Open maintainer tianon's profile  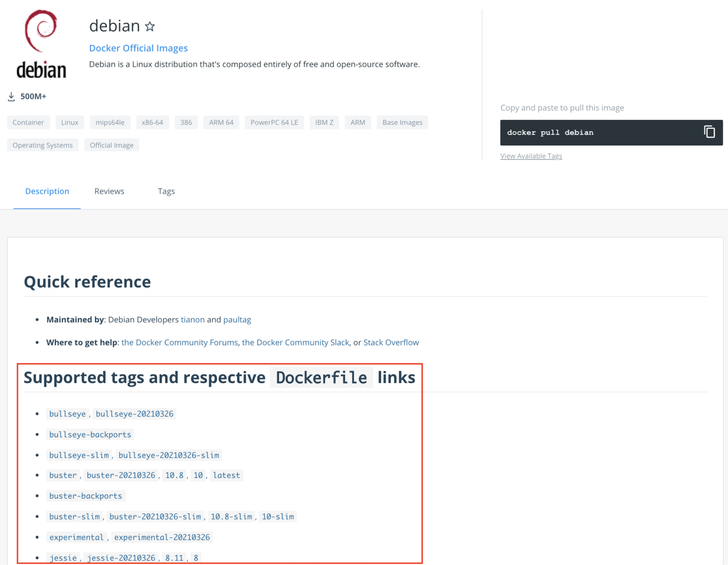(x=192, y=320)
